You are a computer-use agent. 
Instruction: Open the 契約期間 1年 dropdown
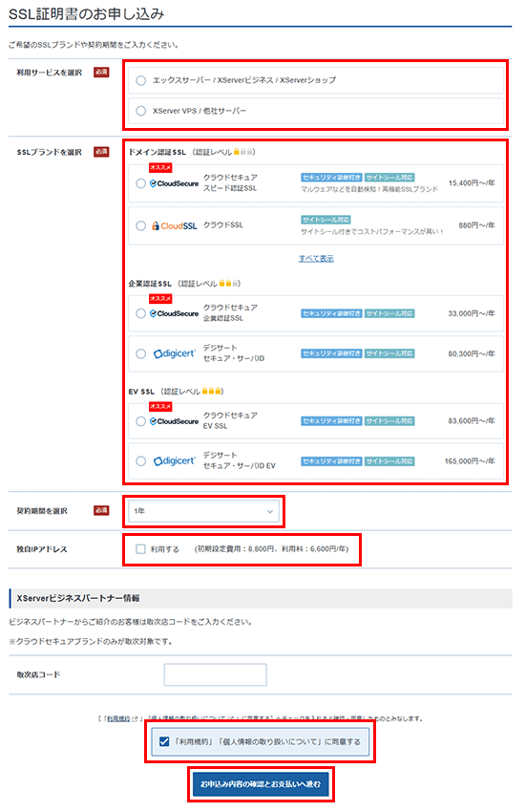pyautogui.click(x=203, y=511)
